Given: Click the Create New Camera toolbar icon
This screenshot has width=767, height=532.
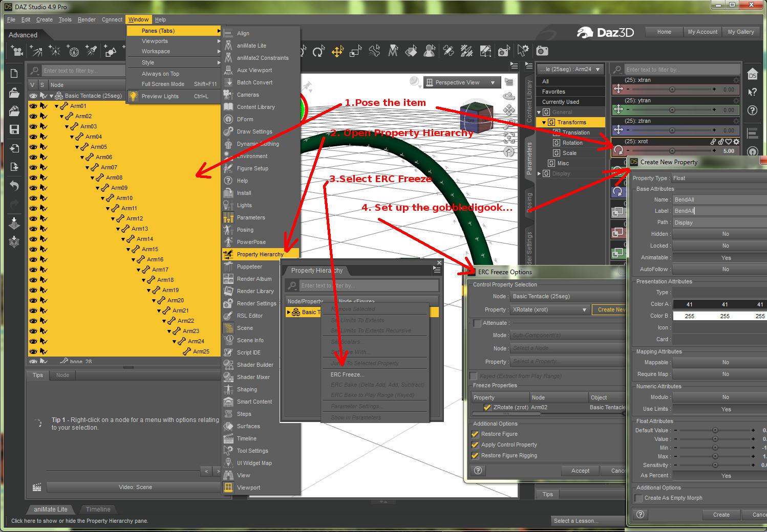Looking at the screenshot, I should tap(17, 51).
